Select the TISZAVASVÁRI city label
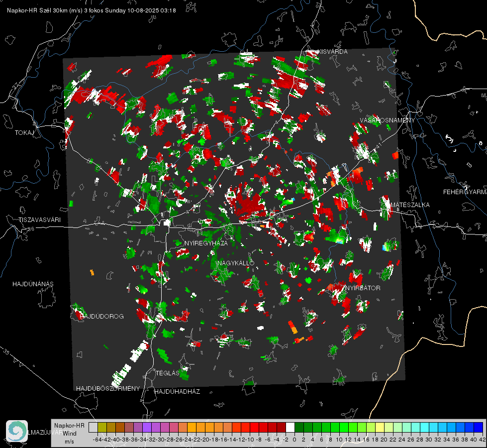This screenshot has width=487, height=448. click(x=39, y=220)
